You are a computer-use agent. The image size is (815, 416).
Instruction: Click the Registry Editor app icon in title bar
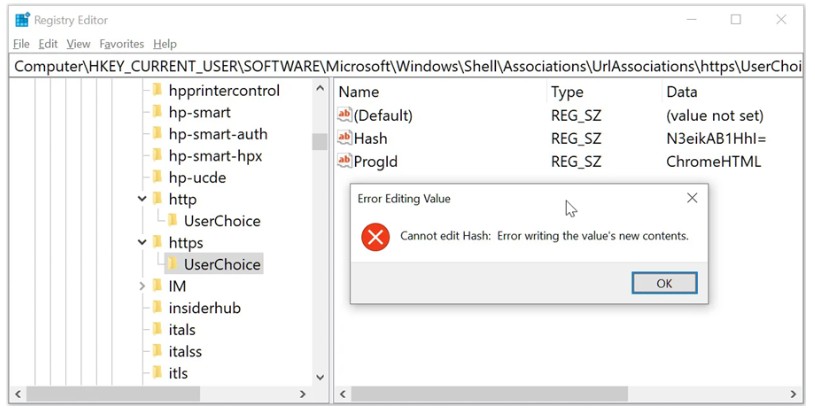[x=22, y=20]
